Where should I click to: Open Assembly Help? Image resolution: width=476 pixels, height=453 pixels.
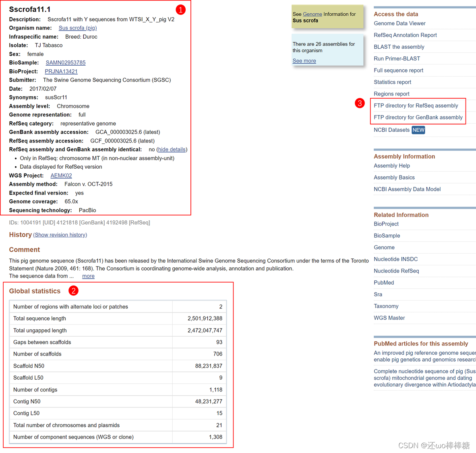pos(391,166)
